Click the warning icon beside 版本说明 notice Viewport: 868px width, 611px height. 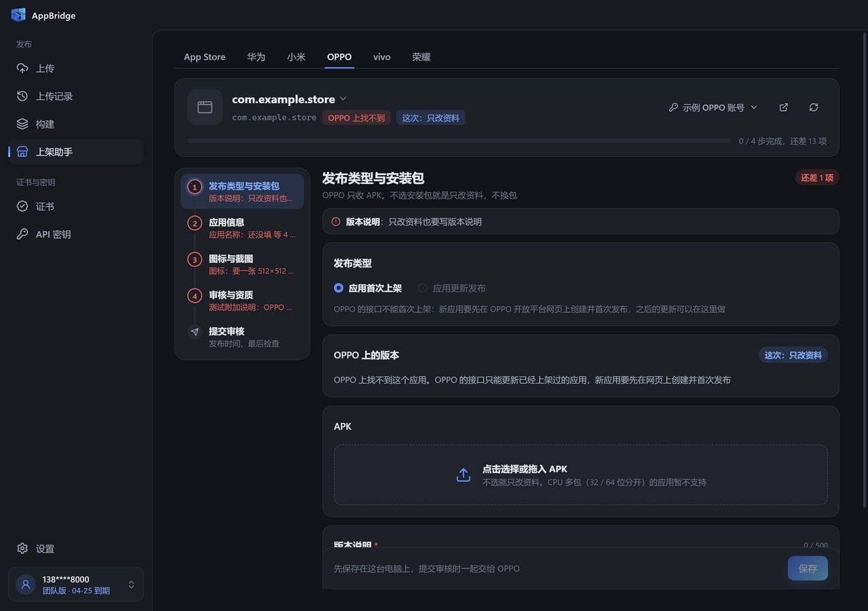pos(336,221)
